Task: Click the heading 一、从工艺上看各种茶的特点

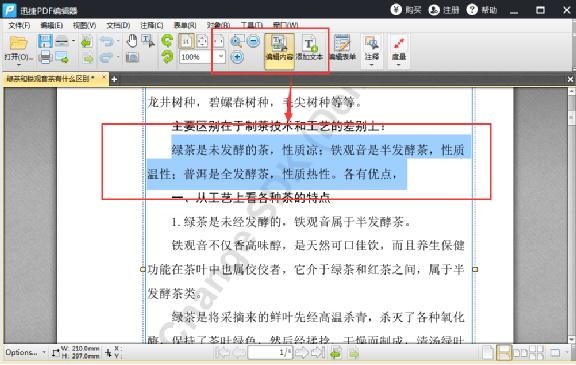Action: (251, 198)
